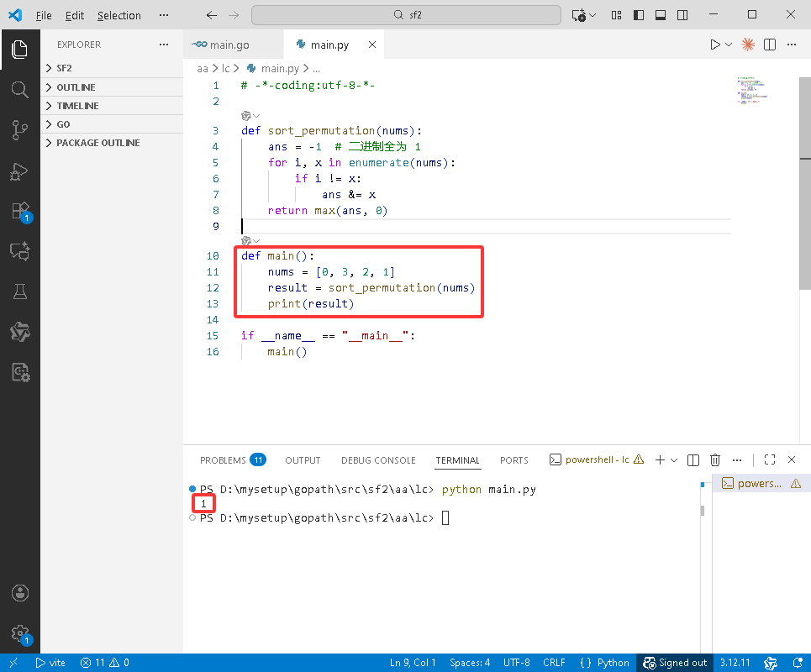Create a new terminal with plus icon
The width and height of the screenshot is (811, 672).
(660, 459)
